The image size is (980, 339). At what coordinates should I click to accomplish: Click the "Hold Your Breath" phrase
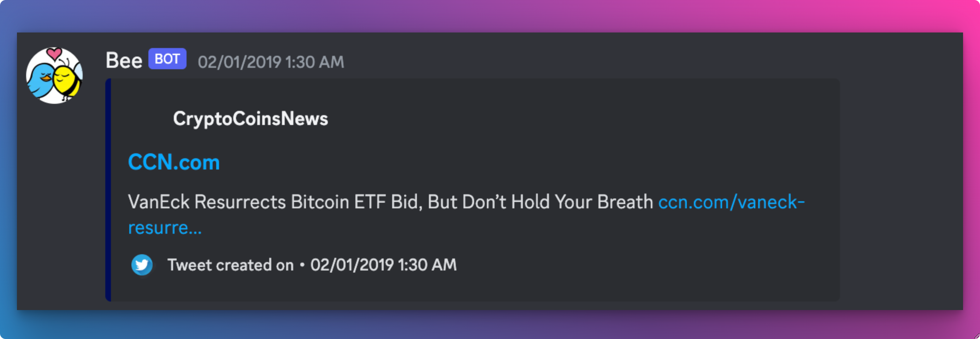click(582, 202)
